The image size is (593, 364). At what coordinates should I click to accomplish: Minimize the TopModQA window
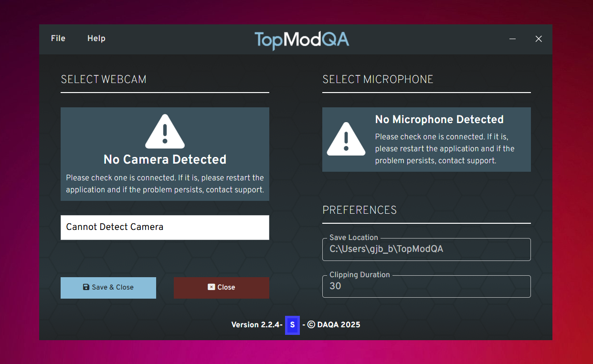[513, 39]
